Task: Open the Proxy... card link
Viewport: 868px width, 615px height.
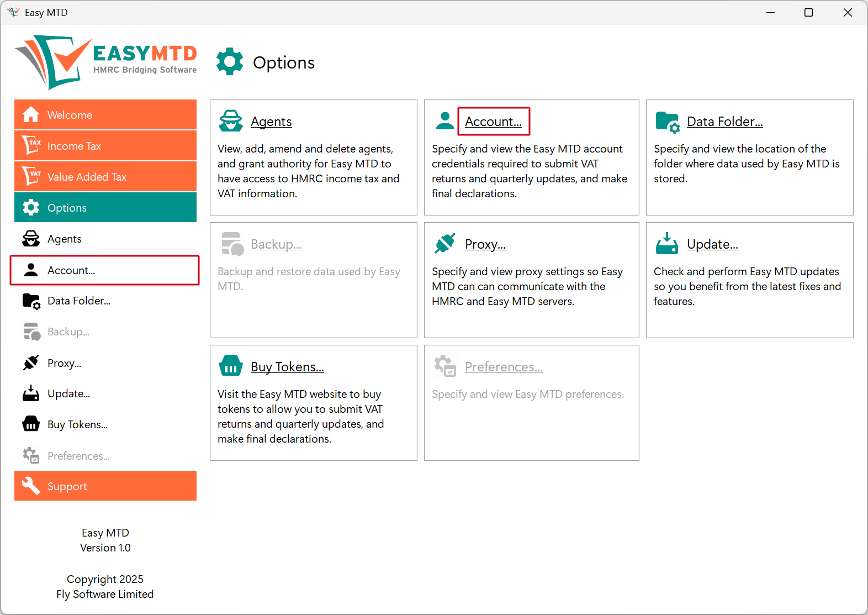Action: tap(485, 244)
